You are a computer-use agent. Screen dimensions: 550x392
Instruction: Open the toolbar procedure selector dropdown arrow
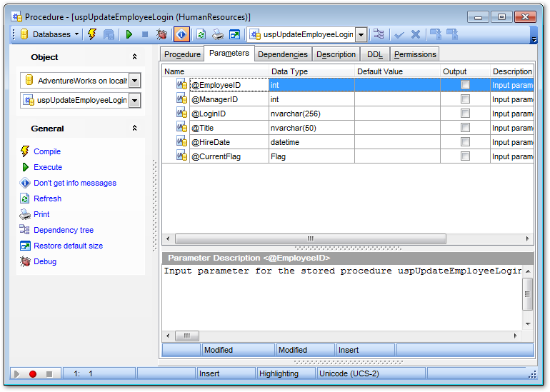click(x=361, y=34)
